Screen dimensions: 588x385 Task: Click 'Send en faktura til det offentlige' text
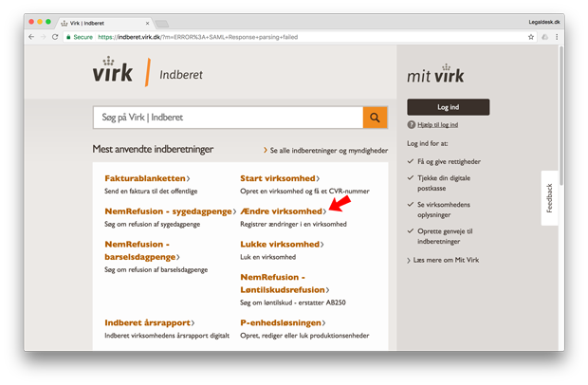(151, 191)
